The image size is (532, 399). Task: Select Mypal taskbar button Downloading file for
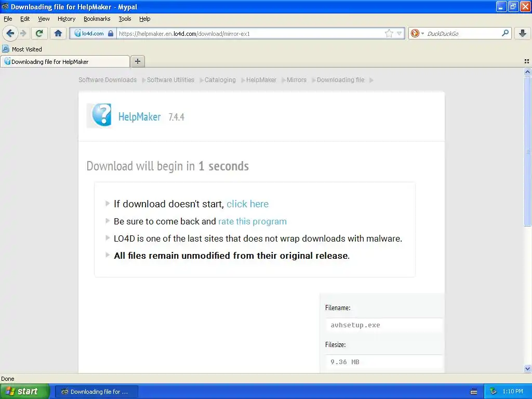(x=96, y=392)
